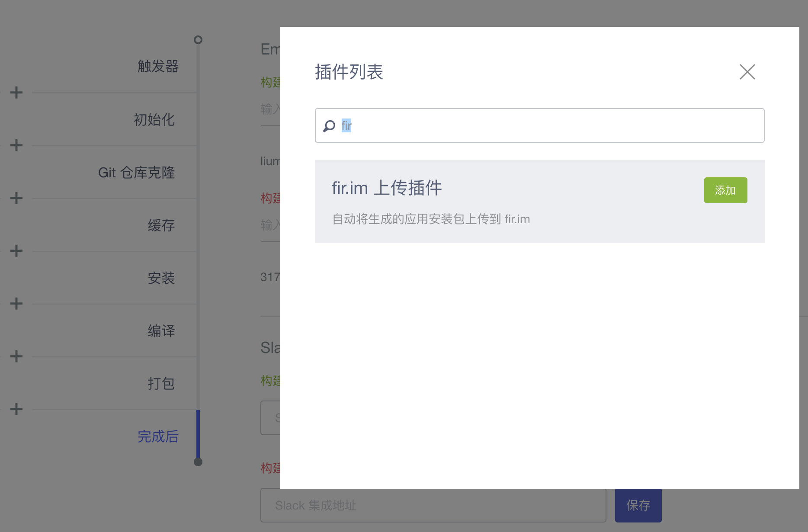This screenshot has width=808, height=532.
Task: Focus the plugin search field containing fir
Action: 539,125
